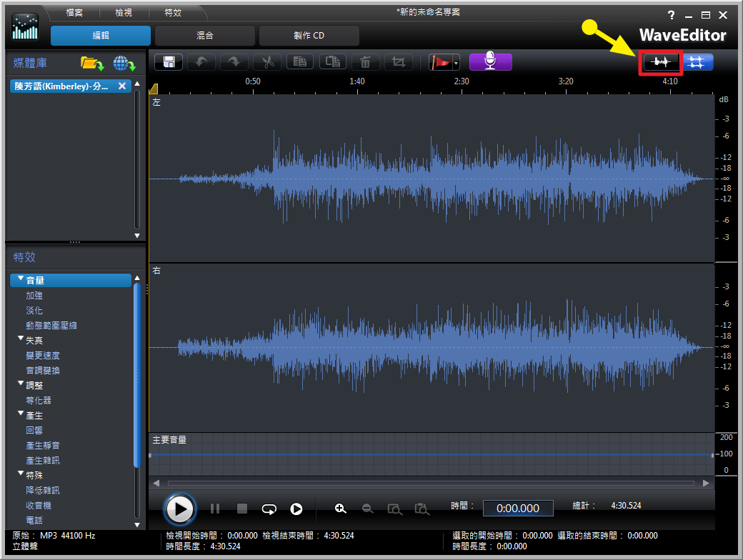Toggle loop playback
The width and height of the screenshot is (743, 560).
pos(269,509)
